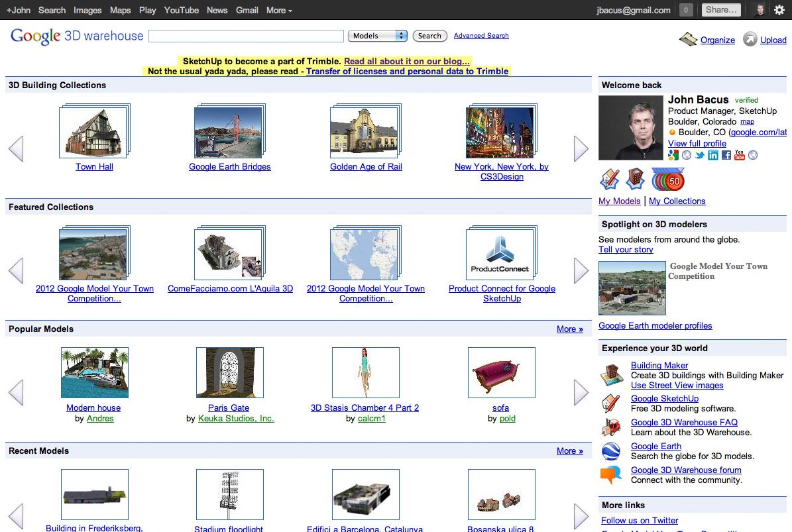Viewport: 792px width, 532px height.
Task: Go back in Popular Models with left arrow
Action: click(x=16, y=392)
